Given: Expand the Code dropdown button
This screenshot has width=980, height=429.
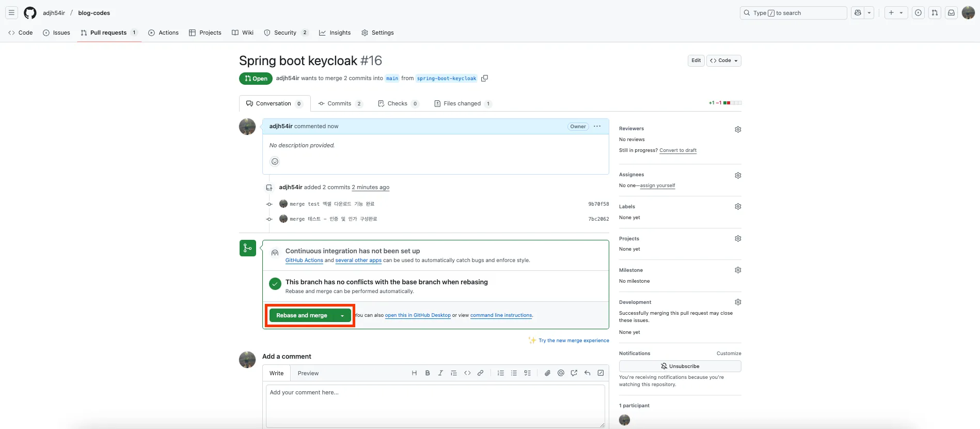Looking at the screenshot, I should tap(724, 60).
